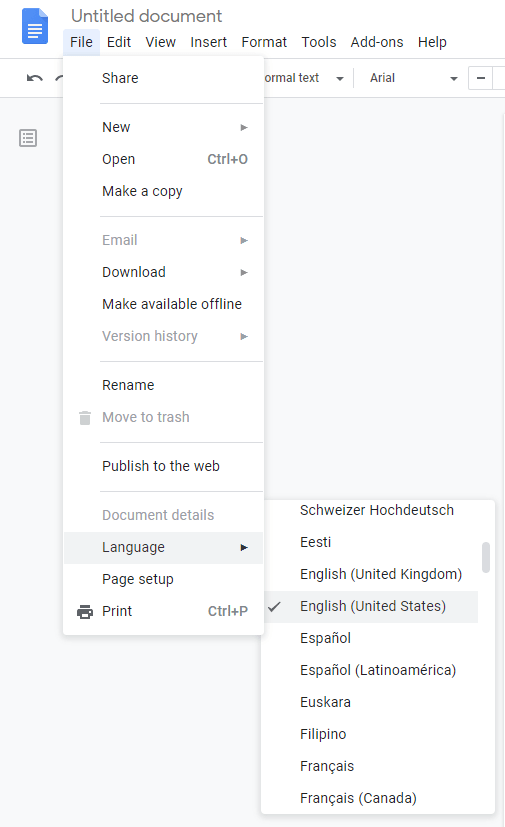Open the Tools menu

click(x=319, y=42)
